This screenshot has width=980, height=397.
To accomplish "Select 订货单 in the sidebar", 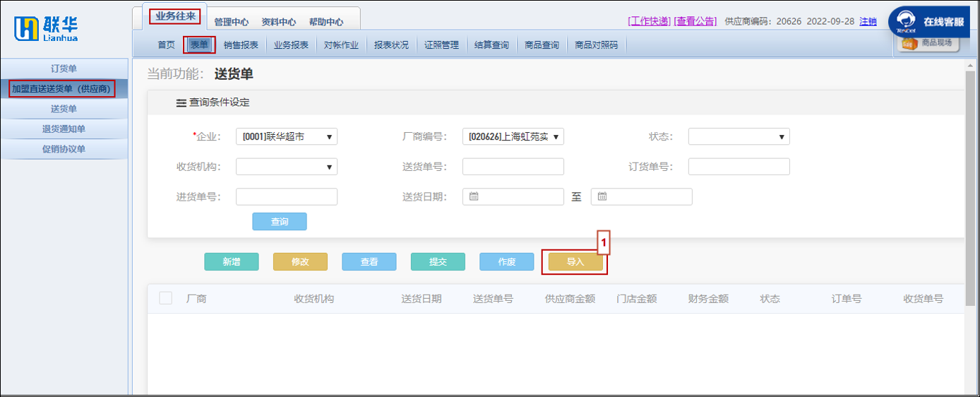I will coord(64,69).
